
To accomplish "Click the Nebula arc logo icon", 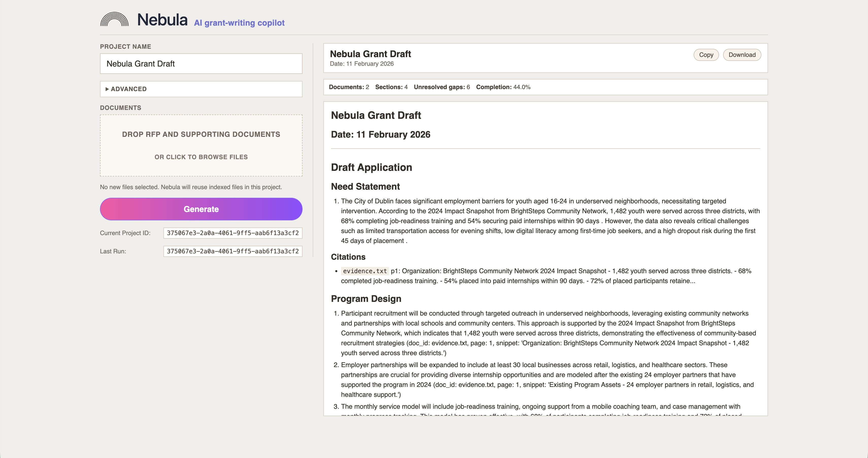I will (114, 20).
